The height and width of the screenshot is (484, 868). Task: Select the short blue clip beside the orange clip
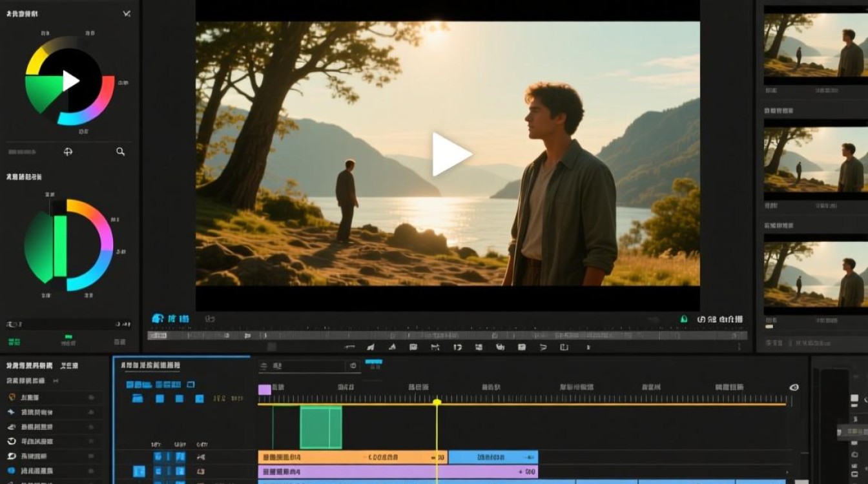click(x=493, y=457)
